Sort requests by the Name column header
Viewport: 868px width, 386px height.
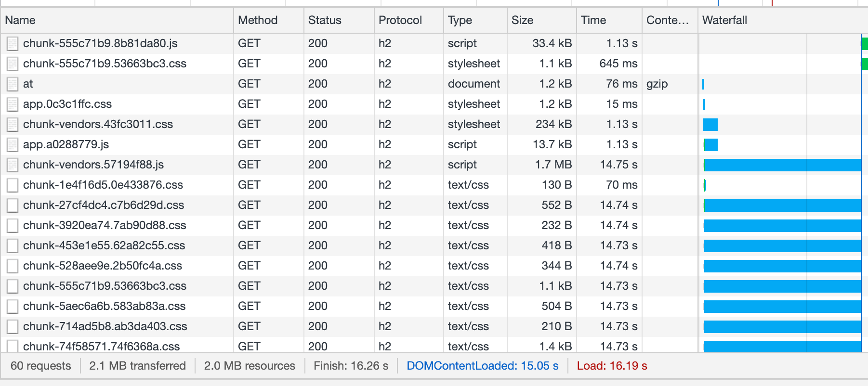pyautogui.click(x=117, y=20)
